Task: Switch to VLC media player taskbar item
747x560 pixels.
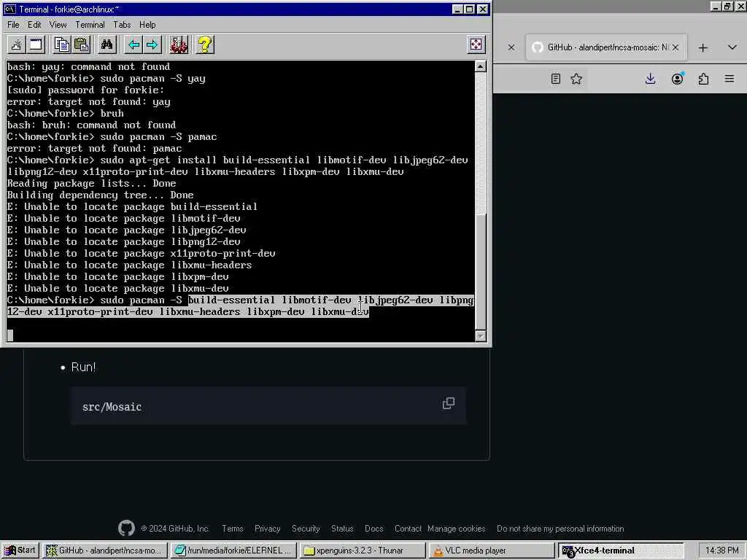Action: coord(491,551)
